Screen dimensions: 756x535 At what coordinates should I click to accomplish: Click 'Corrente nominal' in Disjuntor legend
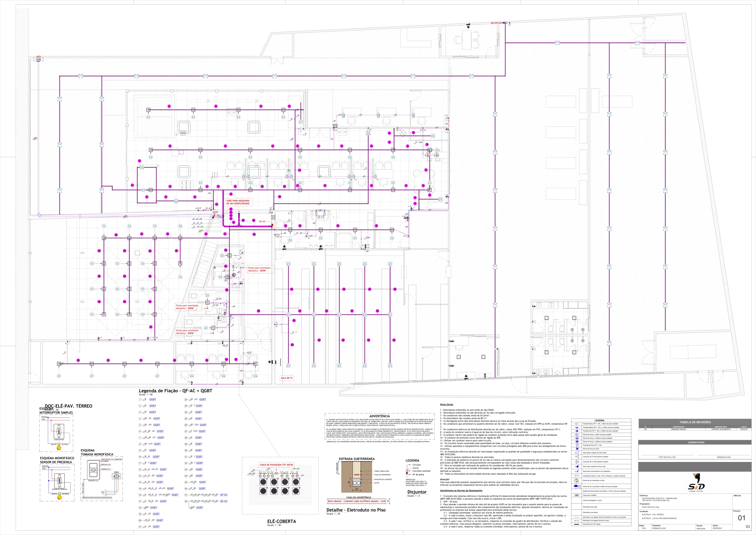421,471
